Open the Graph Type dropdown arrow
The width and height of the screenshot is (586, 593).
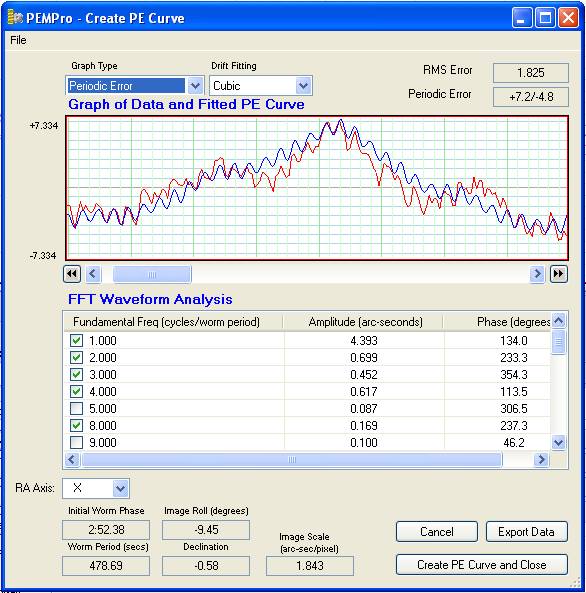coord(195,86)
